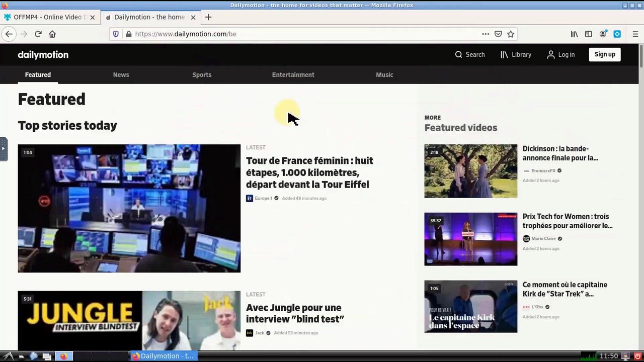Open 'Avec Jungle pour une interview' headline
Viewport: 644px width, 362px height.
[295, 313]
